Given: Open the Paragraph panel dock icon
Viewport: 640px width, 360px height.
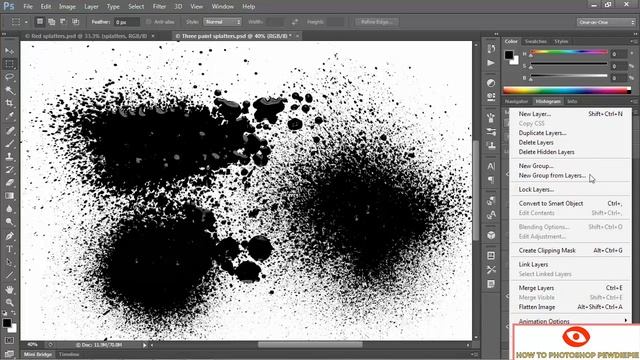Looking at the screenshot, I should tap(491, 180).
